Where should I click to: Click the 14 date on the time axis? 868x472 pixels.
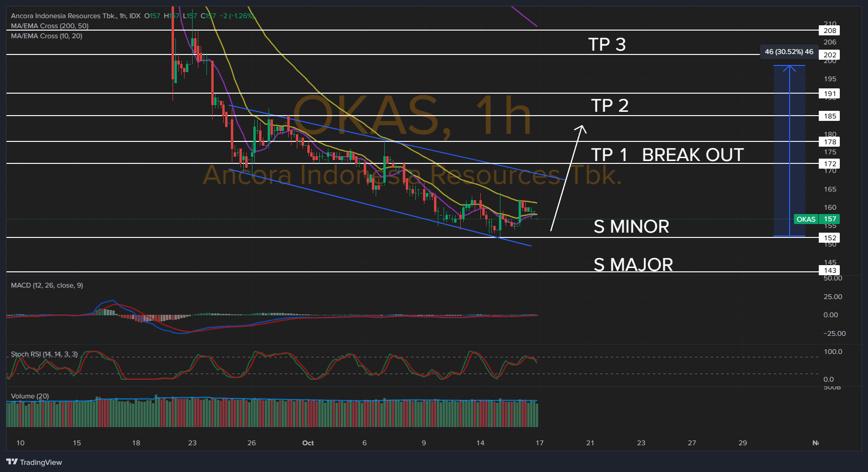click(x=480, y=443)
